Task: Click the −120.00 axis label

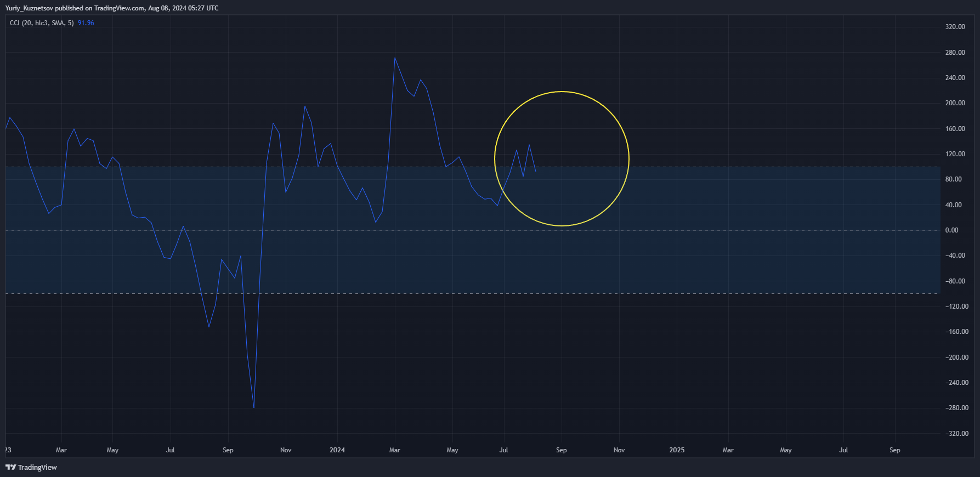Action: coord(956,306)
